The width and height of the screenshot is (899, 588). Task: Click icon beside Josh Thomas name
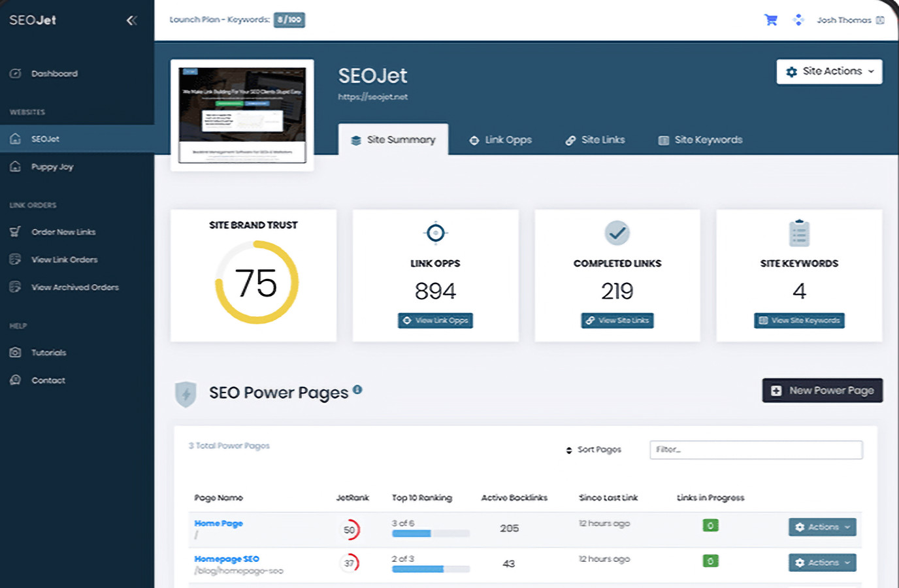(880, 20)
